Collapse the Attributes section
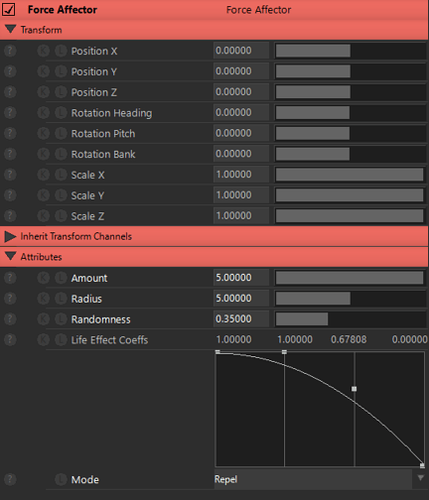 pos(10,256)
